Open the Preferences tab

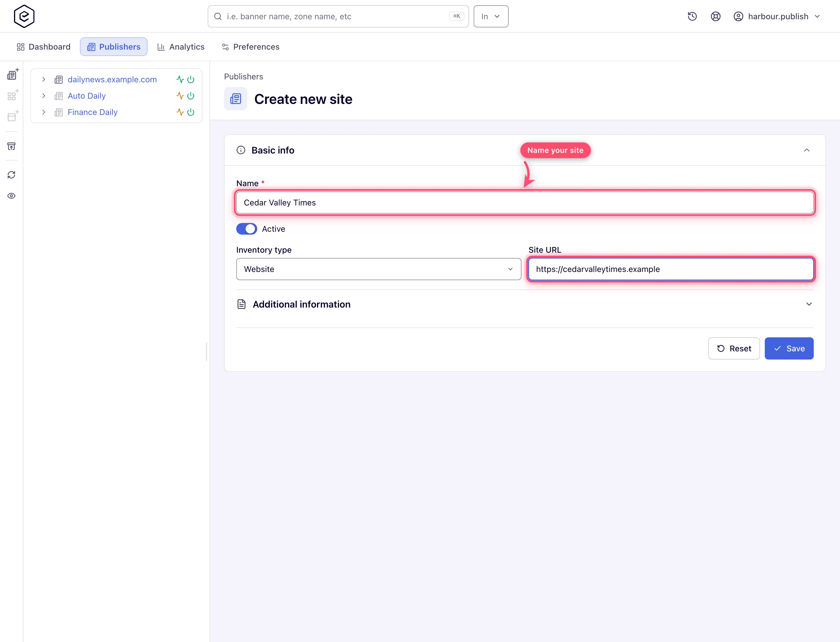pos(251,47)
